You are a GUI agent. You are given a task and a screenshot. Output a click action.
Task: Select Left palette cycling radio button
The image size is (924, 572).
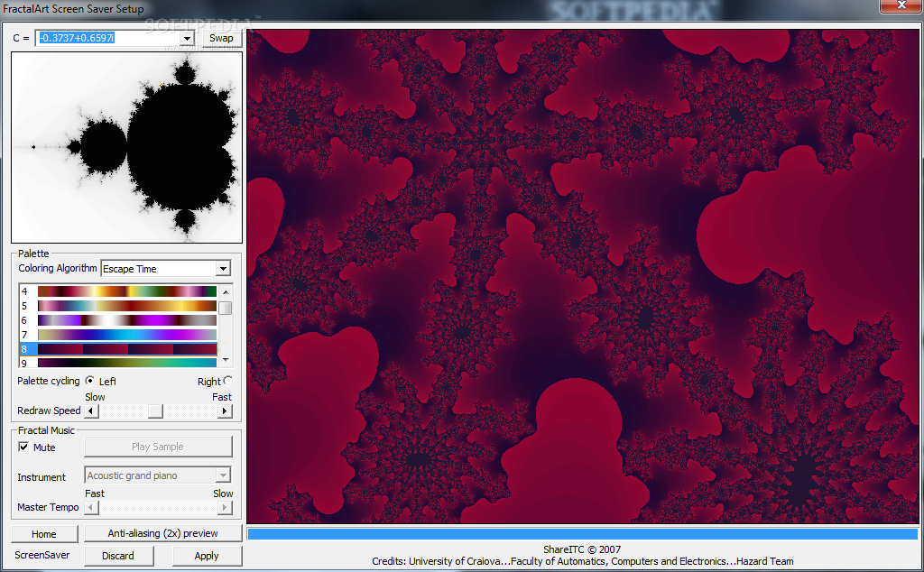click(89, 381)
